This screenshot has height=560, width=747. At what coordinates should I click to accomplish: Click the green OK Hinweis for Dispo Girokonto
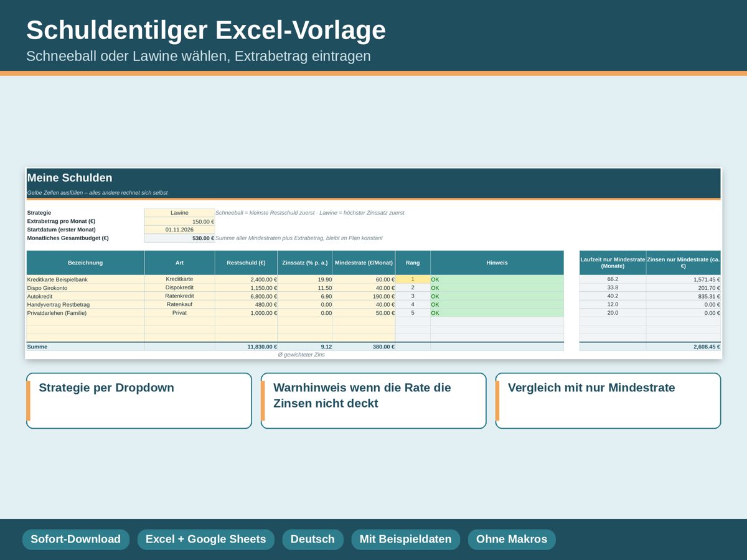(x=497, y=288)
